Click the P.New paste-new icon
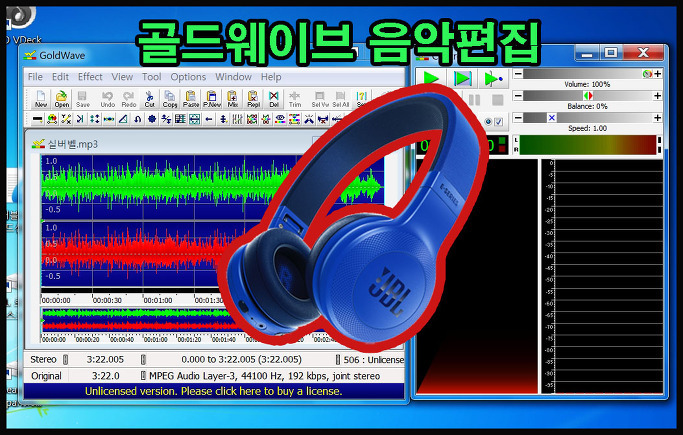 pos(212,99)
